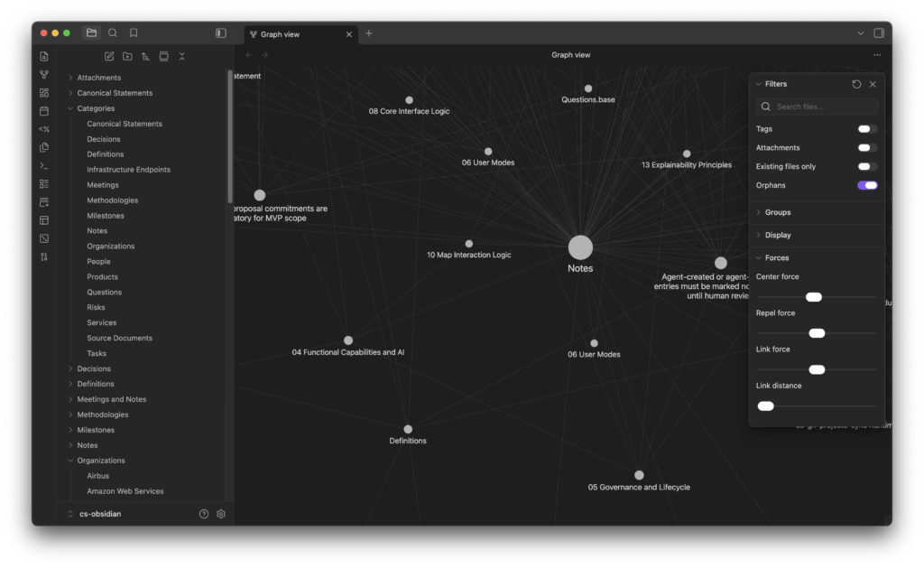Adjust the Center force slider
The width and height of the screenshot is (924, 568).
click(x=814, y=296)
